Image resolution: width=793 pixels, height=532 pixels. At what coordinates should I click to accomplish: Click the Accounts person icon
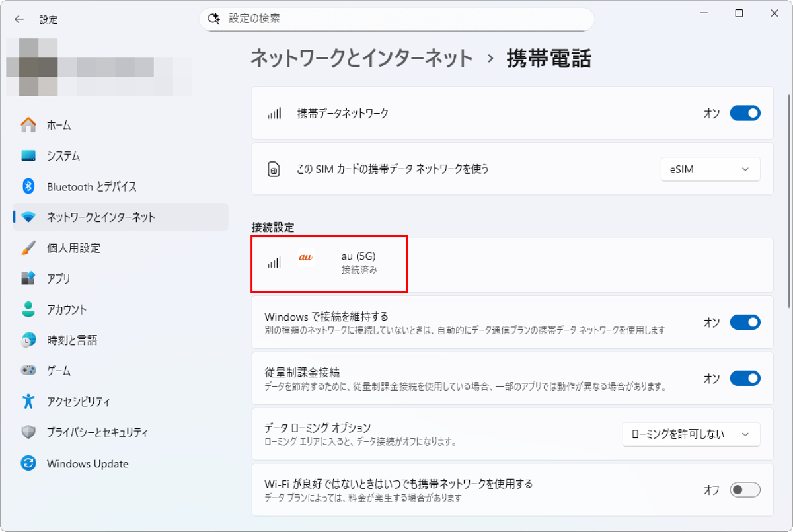(x=28, y=309)
